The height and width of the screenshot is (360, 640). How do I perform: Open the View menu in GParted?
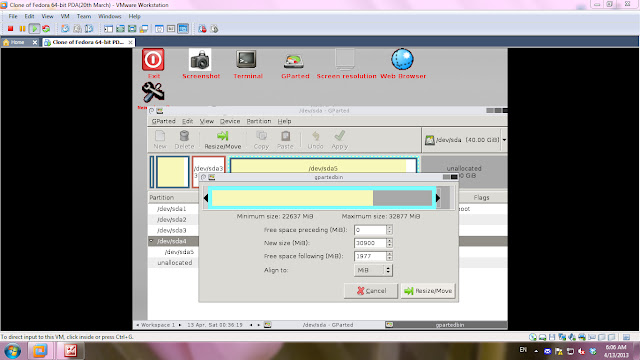coord(207,121)
